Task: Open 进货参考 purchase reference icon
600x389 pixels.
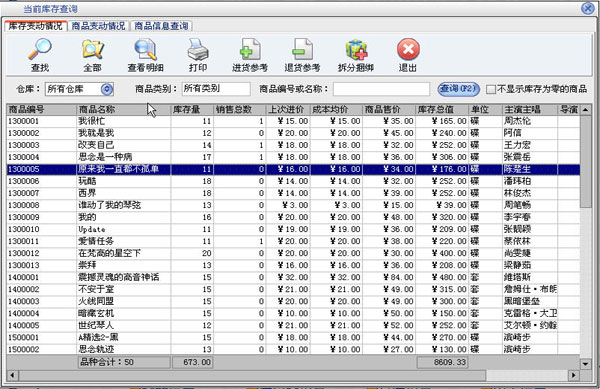Action: pos(250,50)
